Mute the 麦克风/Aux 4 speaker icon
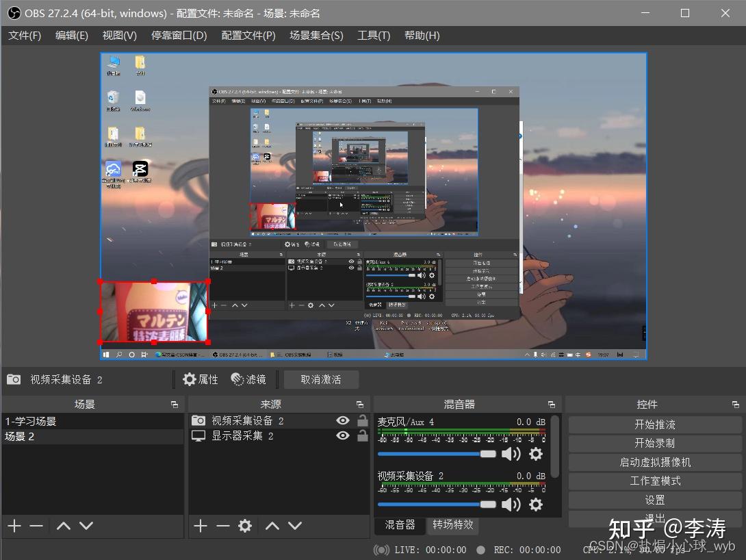 (x=511, y=453)
